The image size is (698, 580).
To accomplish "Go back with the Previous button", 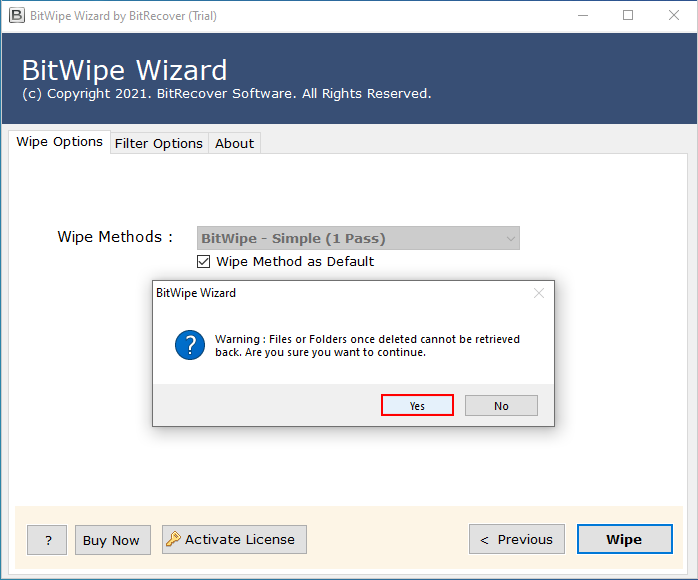I will 516,539.
